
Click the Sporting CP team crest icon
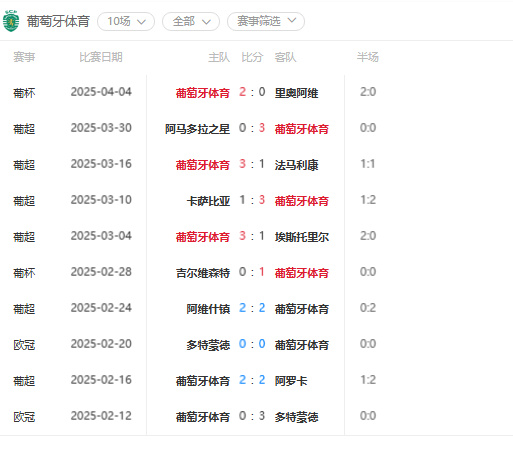pyautogui.click(x=11, y=21)
